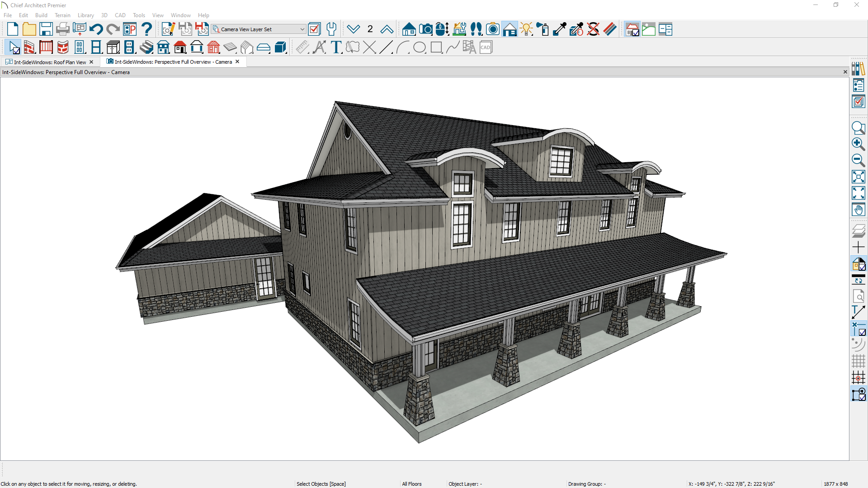Select the Pan Window hand tool
The image size is (868, 488).
click(858, 210)
